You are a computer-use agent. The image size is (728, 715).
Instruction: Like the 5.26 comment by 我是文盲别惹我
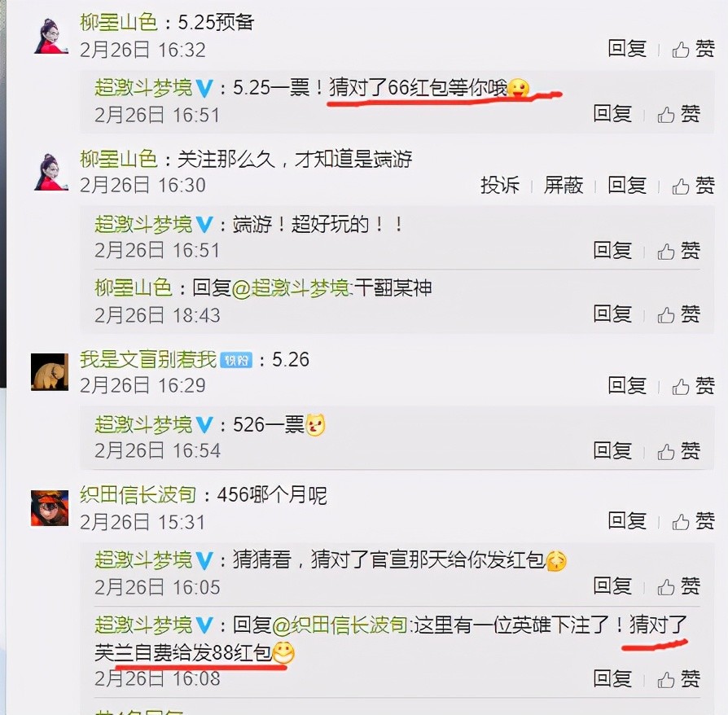pyautogui.click(x=693, y=386)
